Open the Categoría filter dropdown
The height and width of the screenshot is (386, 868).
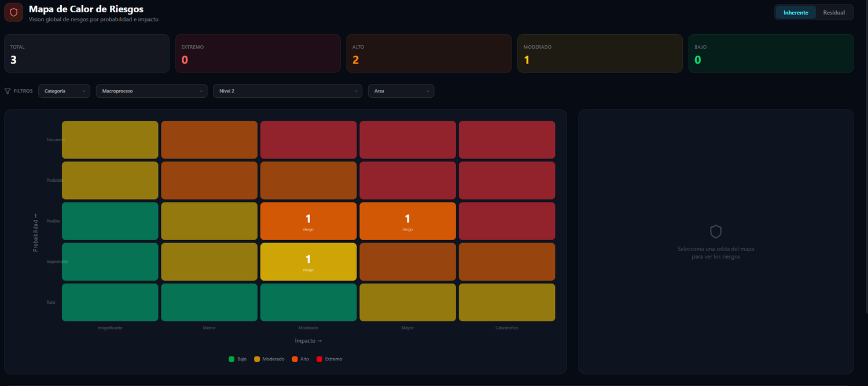click(x=64, y=91)
